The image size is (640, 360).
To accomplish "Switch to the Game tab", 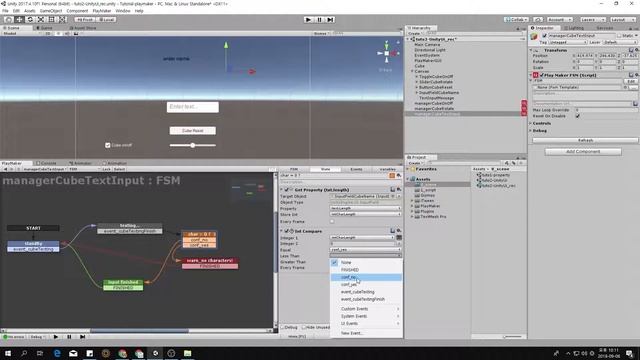I will [x=44, y=28].
